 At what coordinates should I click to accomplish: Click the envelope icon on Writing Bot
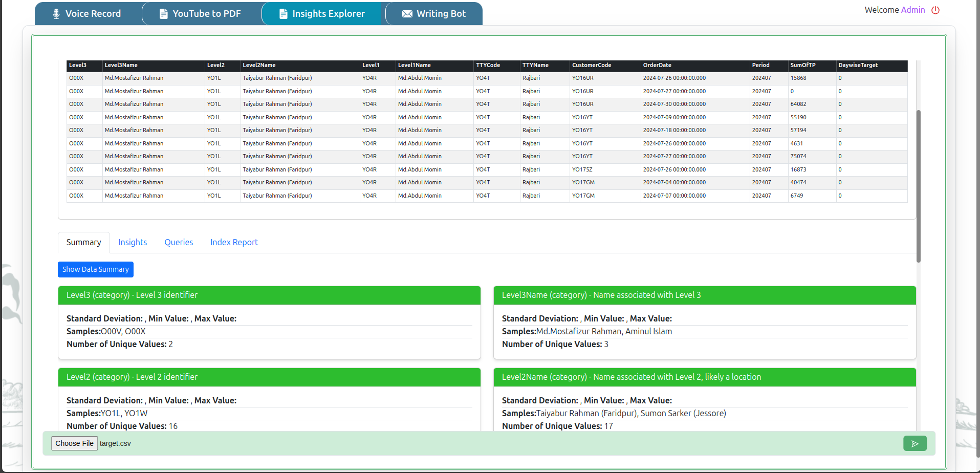click(407, 14)
